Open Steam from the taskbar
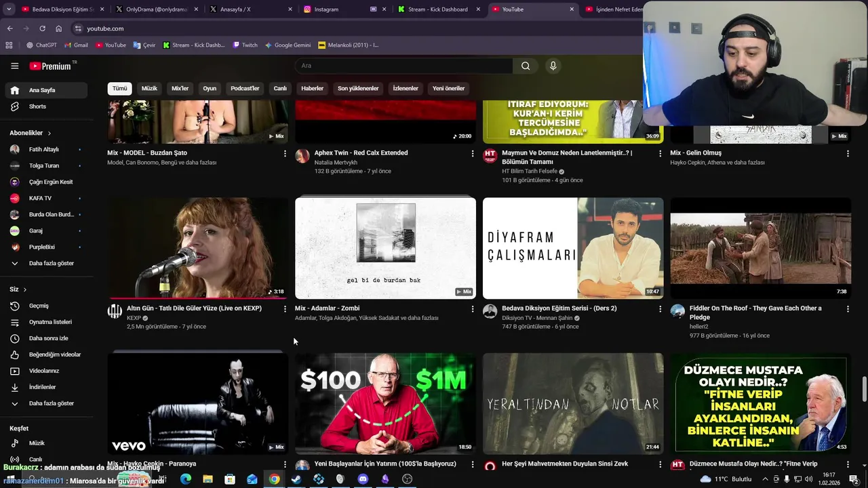 [296, 479]
